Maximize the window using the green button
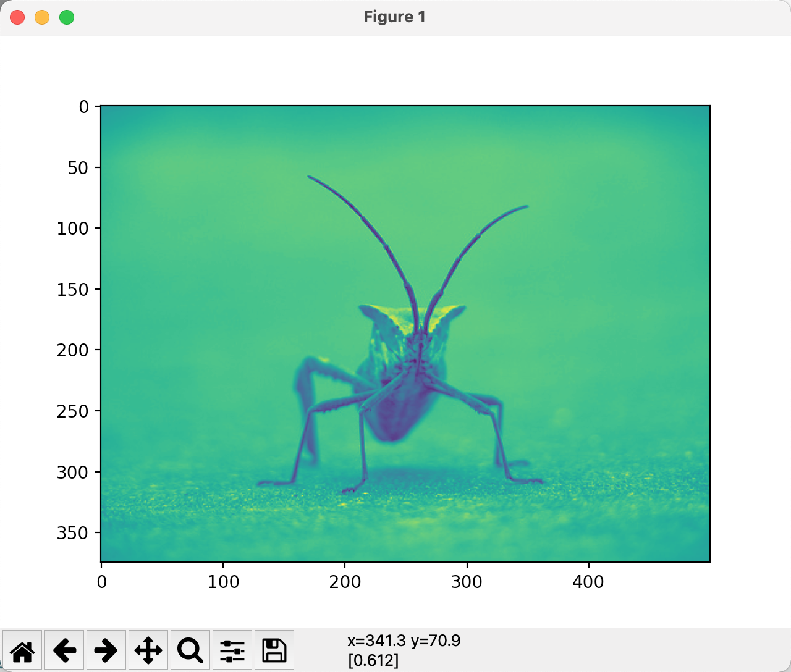This screenshot has width=791, height=672. point(67,17)
